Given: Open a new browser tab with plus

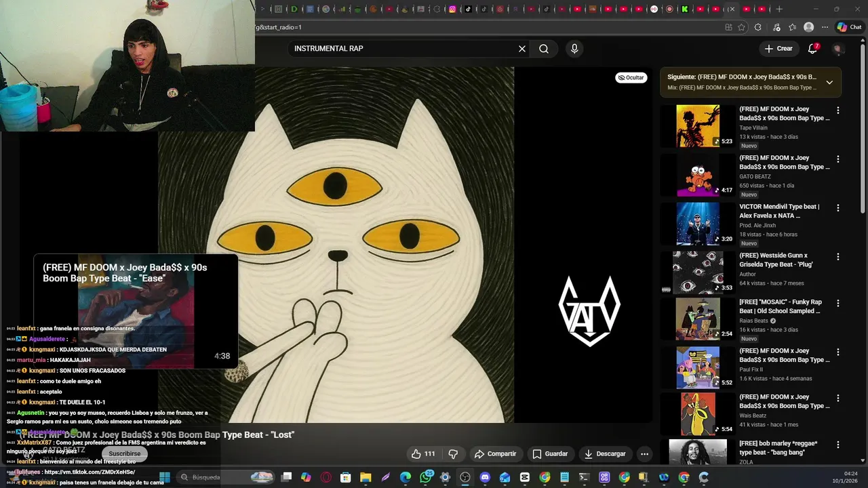Looking at the screenshot, I should tap(779, 9).
